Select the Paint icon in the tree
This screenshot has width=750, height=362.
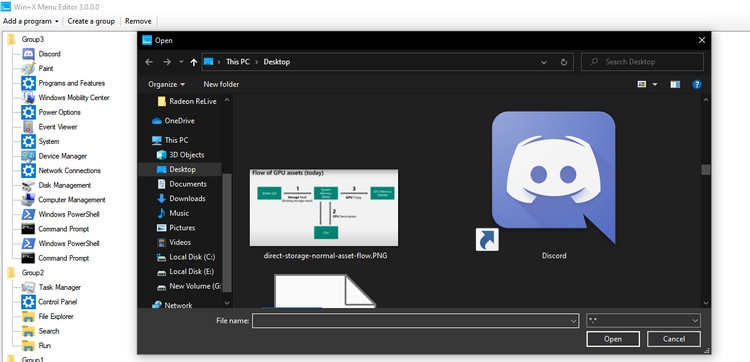(28, 68)
